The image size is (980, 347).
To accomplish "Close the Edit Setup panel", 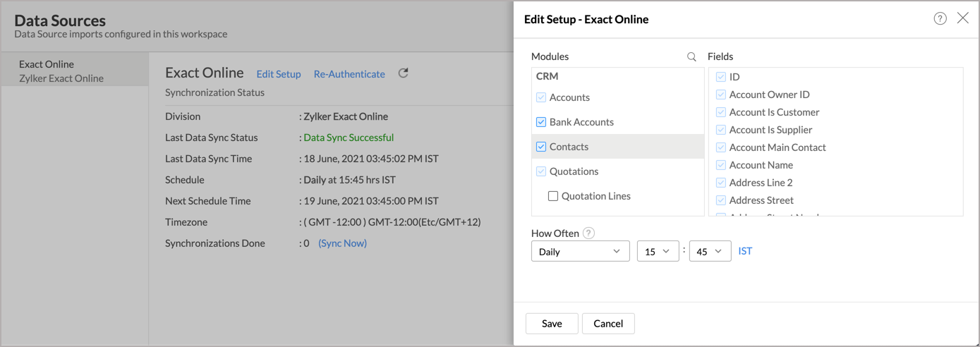I will click(962, 18).
